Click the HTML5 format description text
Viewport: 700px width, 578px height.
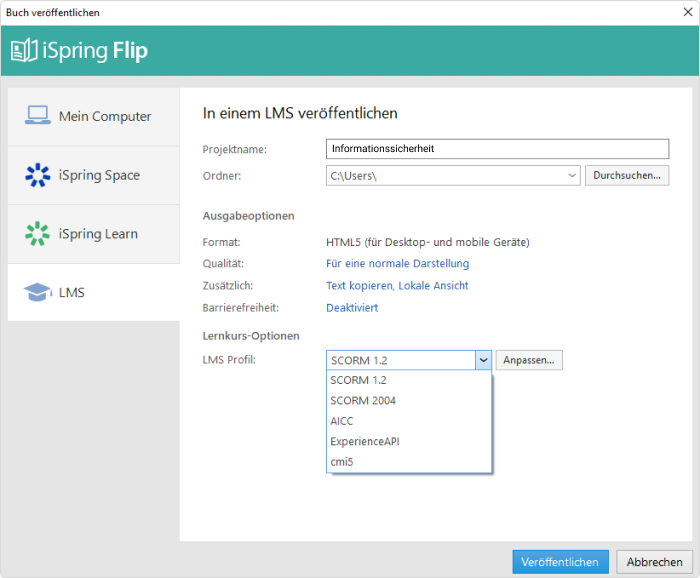pos(428,242)
